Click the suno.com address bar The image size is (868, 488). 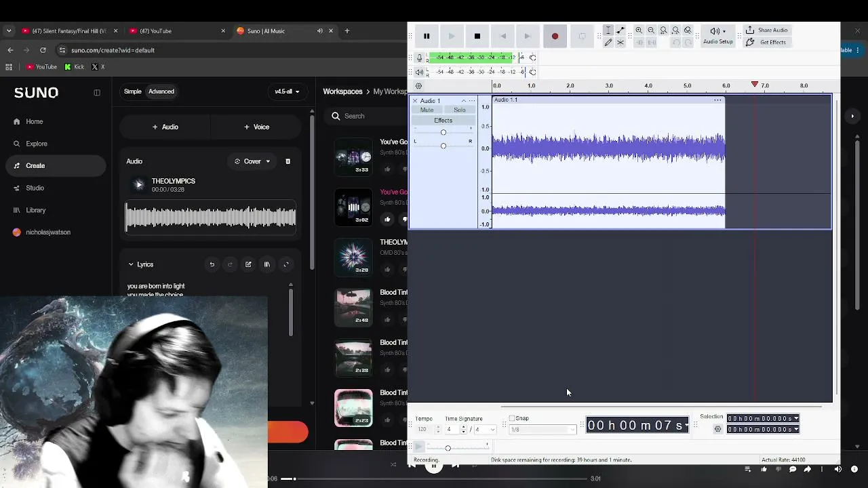click(x=231, y=50)
